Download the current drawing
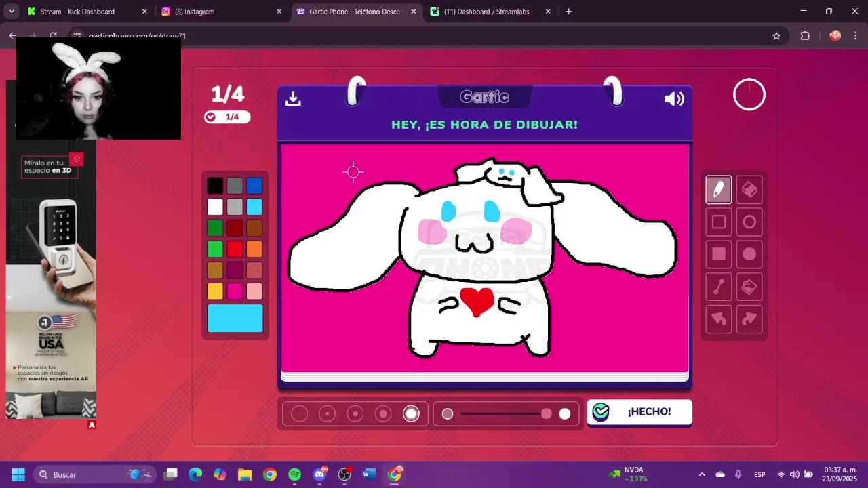The width and height of the screenshot is (868, 488). pos(293,99)
